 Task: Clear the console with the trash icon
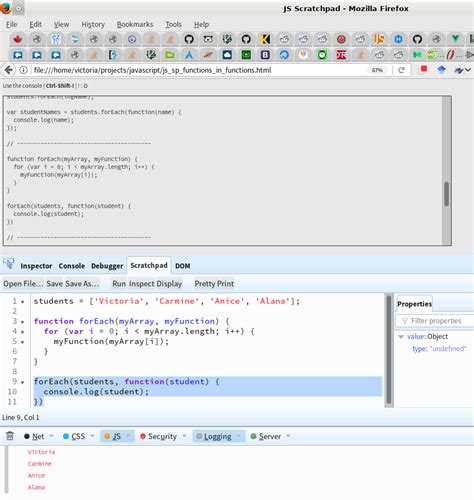click(10, 436)
